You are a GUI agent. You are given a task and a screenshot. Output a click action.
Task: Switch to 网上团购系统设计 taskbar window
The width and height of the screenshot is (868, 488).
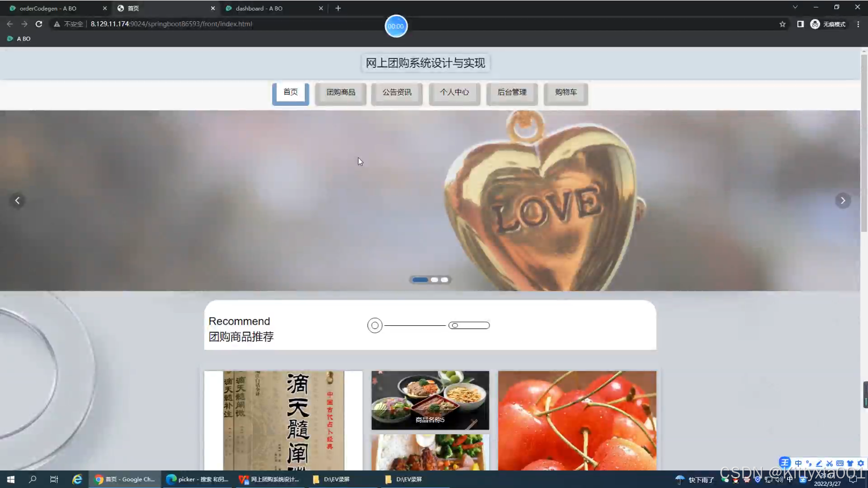coord(270,479)
